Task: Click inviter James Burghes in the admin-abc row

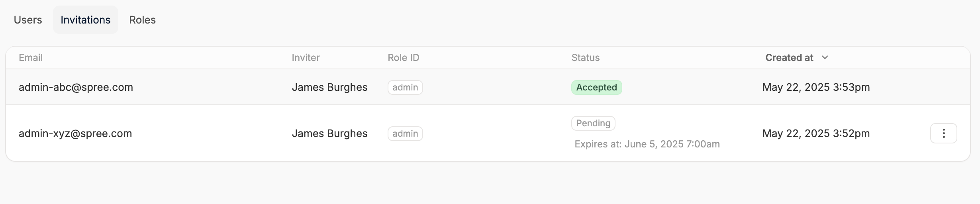Action: pos(329,87)
